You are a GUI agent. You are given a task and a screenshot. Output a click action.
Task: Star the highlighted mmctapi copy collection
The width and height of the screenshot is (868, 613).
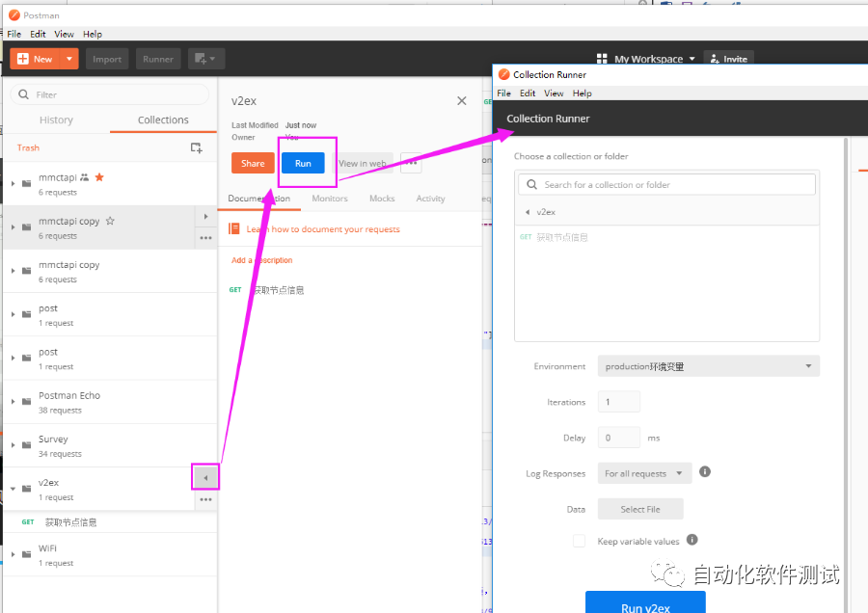pyautogui.click(x=110, y=222)
